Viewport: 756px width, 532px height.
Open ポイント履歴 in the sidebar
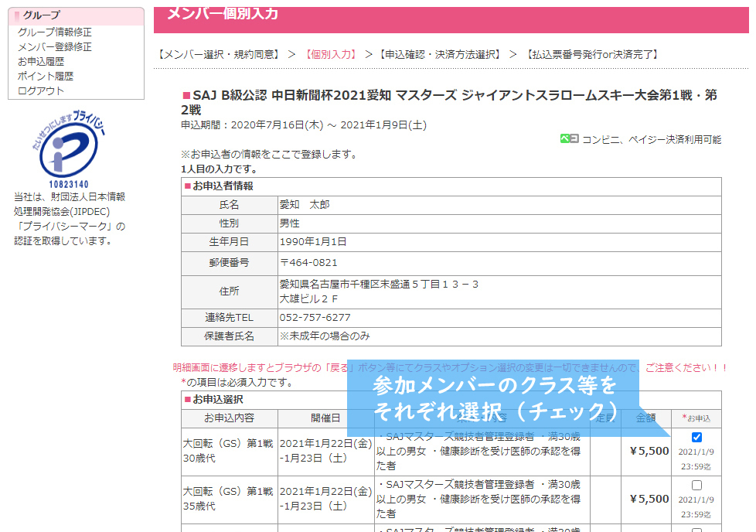(x=46, y=77)
